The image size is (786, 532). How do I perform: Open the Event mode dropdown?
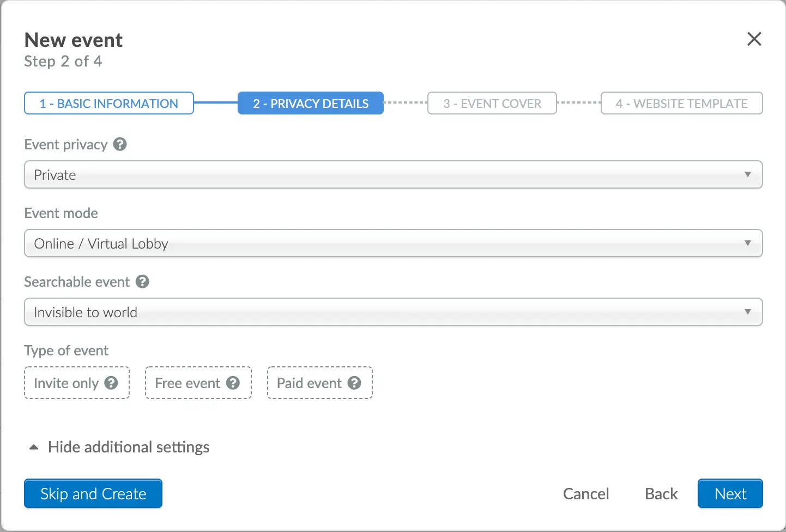394,243
